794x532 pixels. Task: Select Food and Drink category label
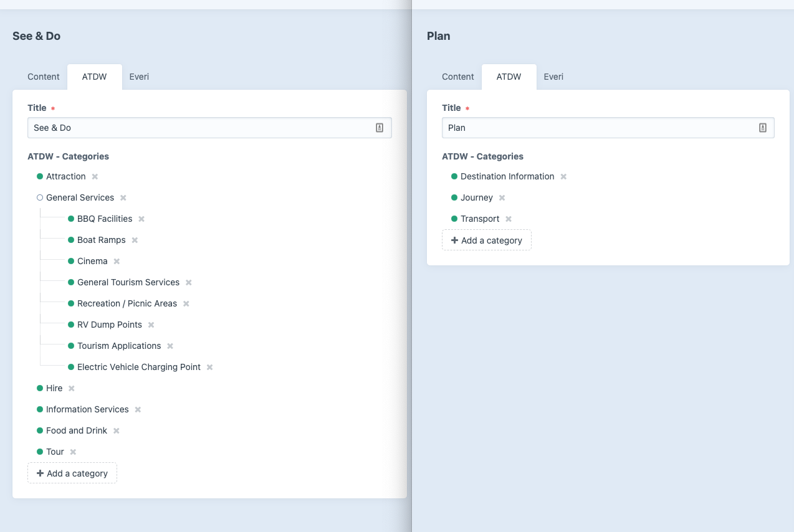(x=77, y=430)
